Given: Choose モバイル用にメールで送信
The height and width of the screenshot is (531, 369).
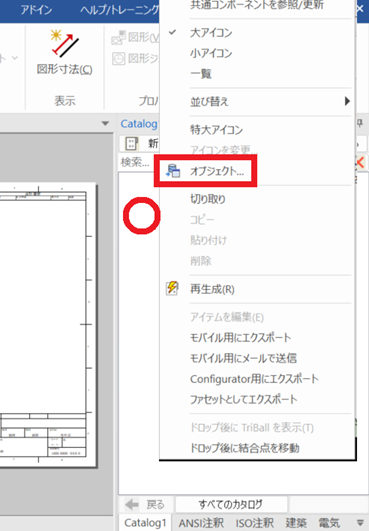Looking at the screenshot, I should click(x=243, y=358).
